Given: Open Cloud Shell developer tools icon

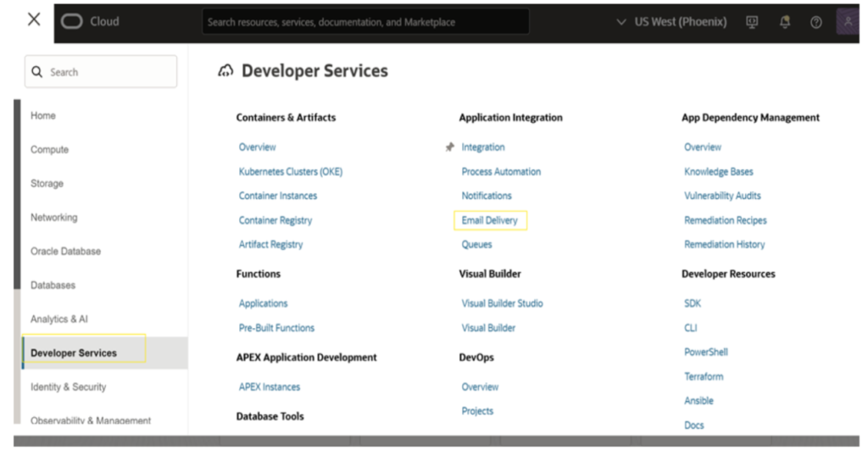Looking at the screenshot, I should click(x=752, y=22).
